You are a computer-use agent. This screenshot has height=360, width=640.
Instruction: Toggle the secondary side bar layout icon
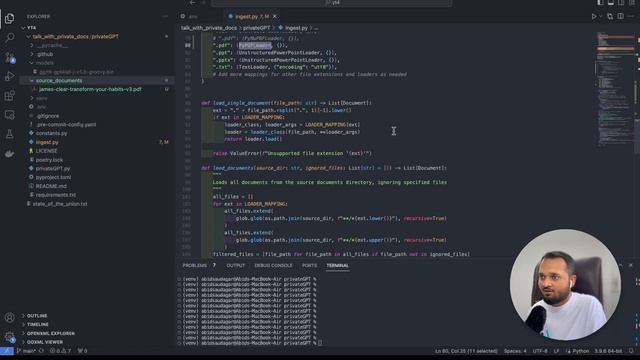click(x=621, y=2)
